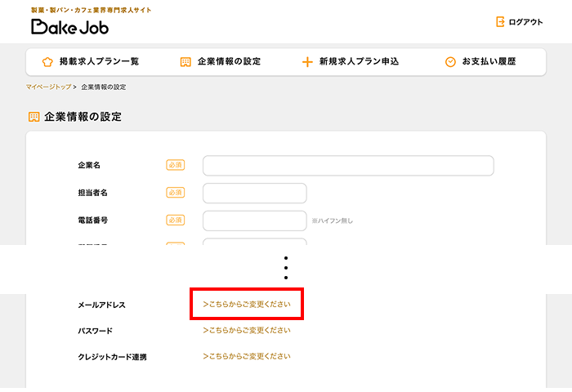Click the 必須 badge next to 企業名
The height and width of the screenshot is (392, 572).
175,165
